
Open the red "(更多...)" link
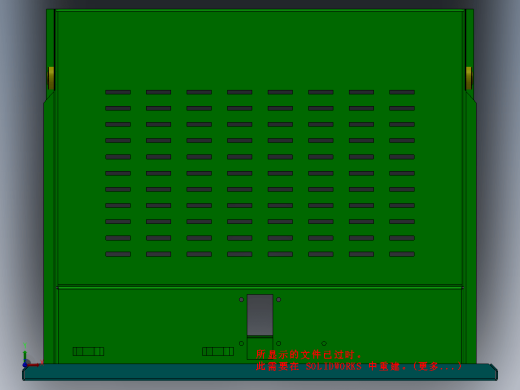[x=437, y=366]
